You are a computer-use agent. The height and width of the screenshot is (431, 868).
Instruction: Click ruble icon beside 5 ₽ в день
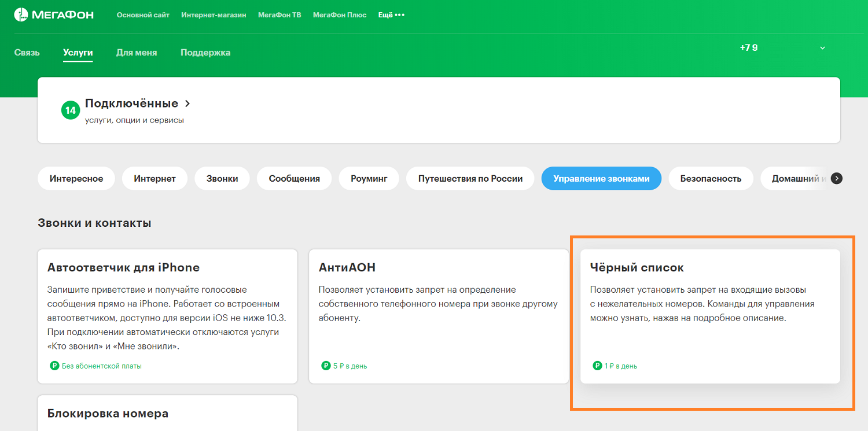(326, 366)
